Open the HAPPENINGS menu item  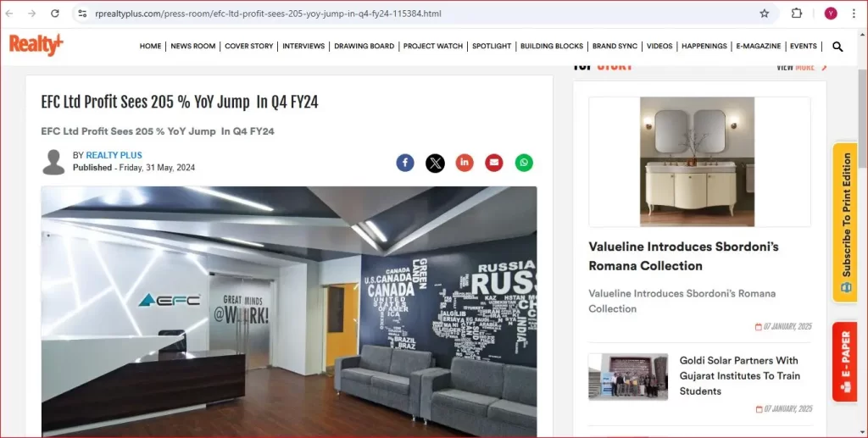coord(704,46)
